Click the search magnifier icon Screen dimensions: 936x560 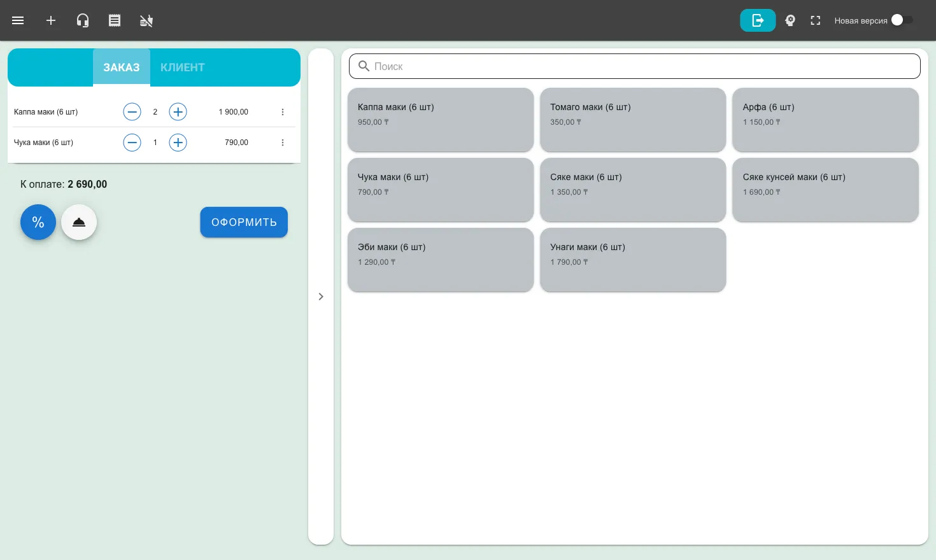tap(364, 66)
